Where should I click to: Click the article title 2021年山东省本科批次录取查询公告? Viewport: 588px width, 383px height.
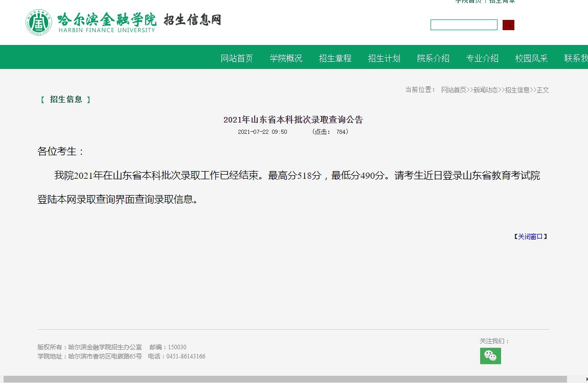point(293,120)
